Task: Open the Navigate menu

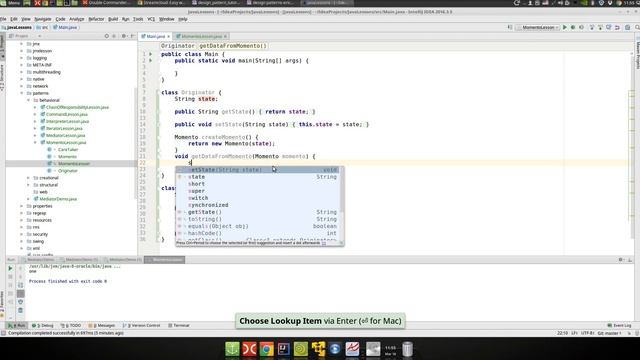Action: (x=42, y=19)
